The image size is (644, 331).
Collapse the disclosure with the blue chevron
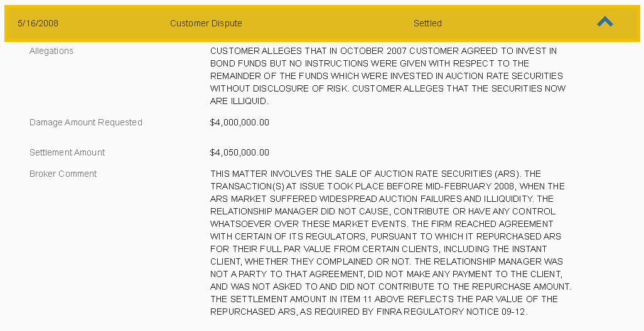click(605, 22)
